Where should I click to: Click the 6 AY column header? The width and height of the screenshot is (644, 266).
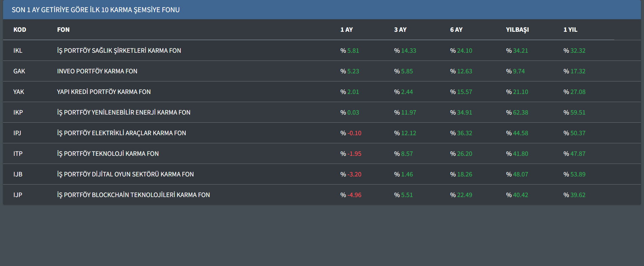(x=456, y=30)
